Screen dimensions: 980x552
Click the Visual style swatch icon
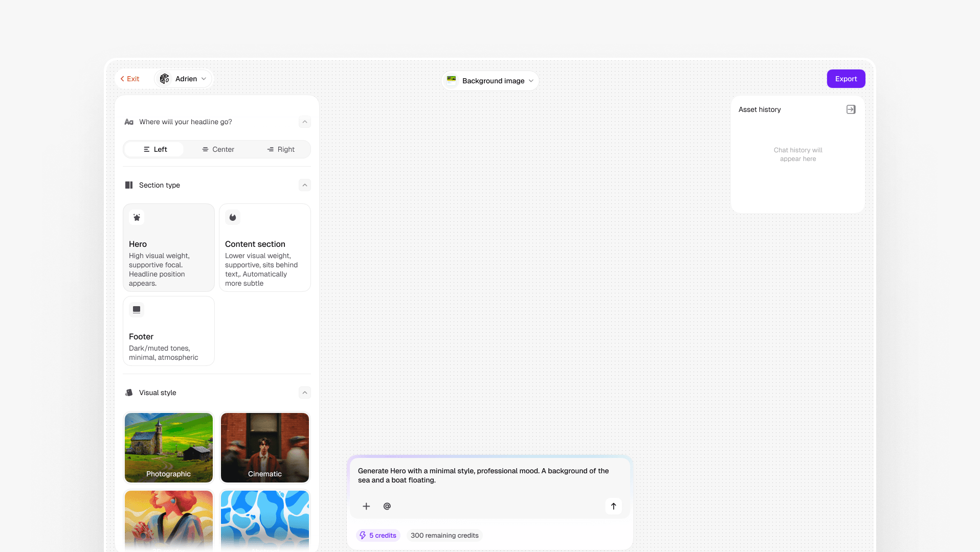coord(129,393)
